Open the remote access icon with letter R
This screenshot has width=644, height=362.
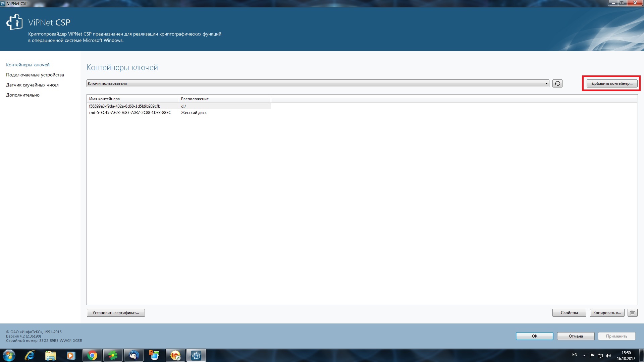tap(154, 355)
